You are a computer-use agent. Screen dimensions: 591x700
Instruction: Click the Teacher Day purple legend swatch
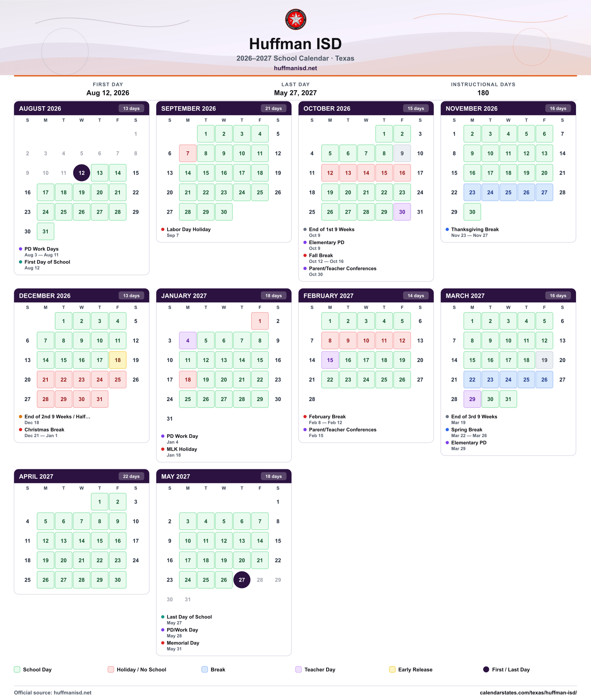[x=298, y=669]
